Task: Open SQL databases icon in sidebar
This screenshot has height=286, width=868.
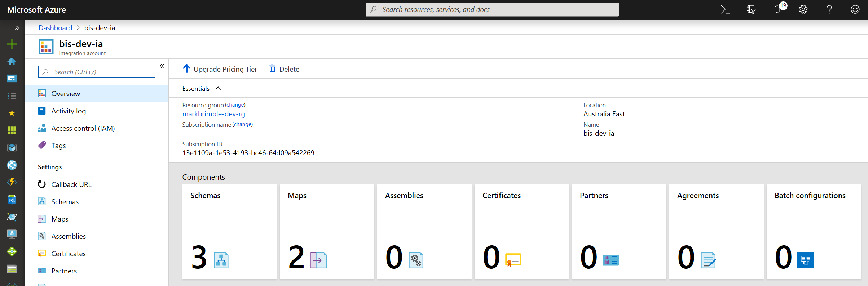Action: tap(12, 200)
